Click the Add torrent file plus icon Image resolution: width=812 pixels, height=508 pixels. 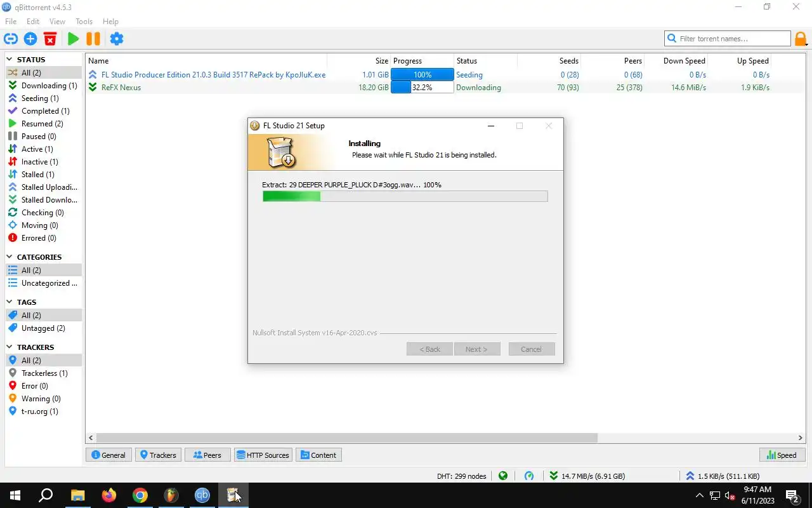[30, 39]
